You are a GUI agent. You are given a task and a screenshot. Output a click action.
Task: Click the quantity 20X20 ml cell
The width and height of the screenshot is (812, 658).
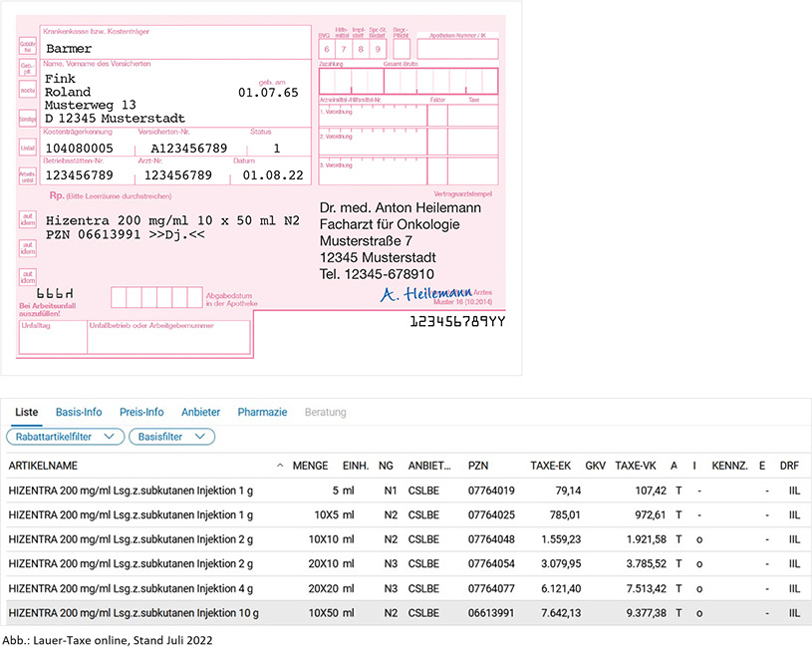pyautogui.click(x=331, y=588)
